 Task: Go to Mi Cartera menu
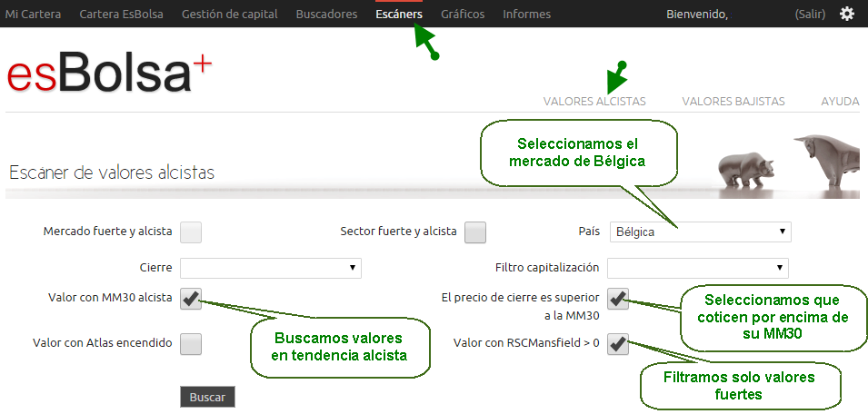point(34,15)
